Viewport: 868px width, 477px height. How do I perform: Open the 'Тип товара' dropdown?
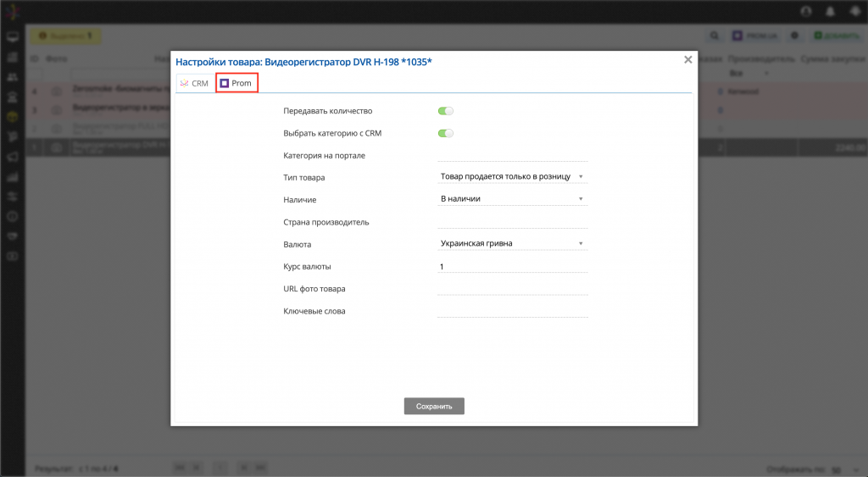(513, 176)
